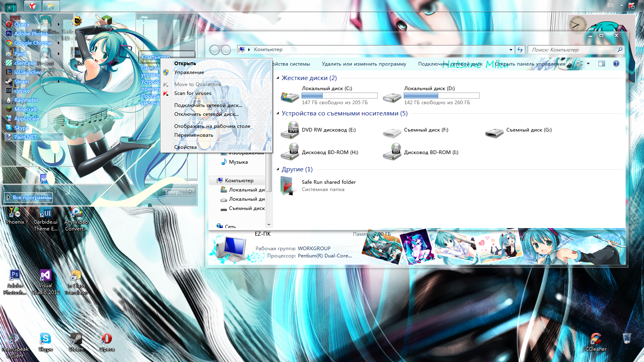
Task: Open Any Video Converter desktop shortcut
Action: coord(76,219)
